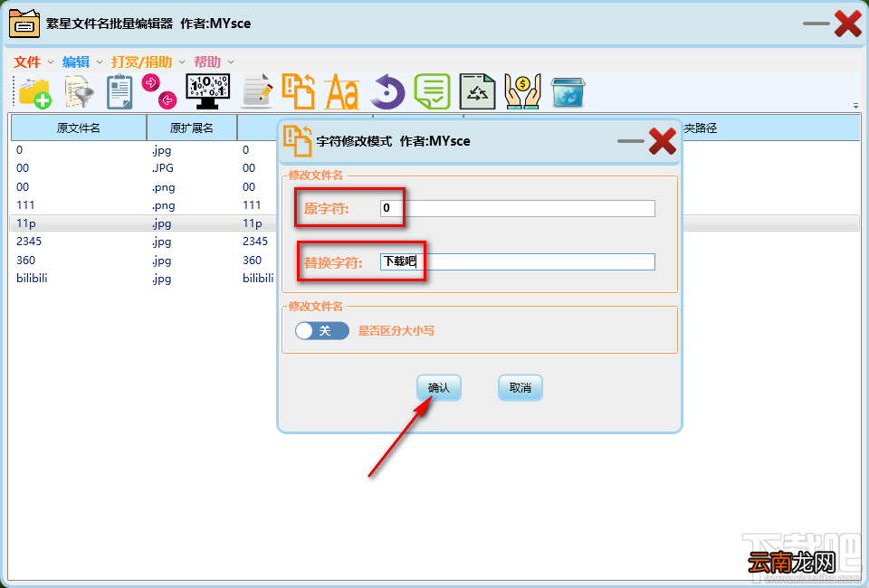This screenshot has width=869, height=588.
Task: Open the Aa letter case tool
Action: pyautogui.click(x=342, y=92)
